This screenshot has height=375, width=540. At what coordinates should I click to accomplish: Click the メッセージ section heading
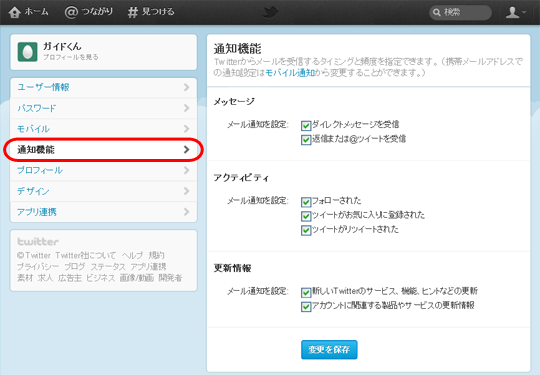[234, 102]
